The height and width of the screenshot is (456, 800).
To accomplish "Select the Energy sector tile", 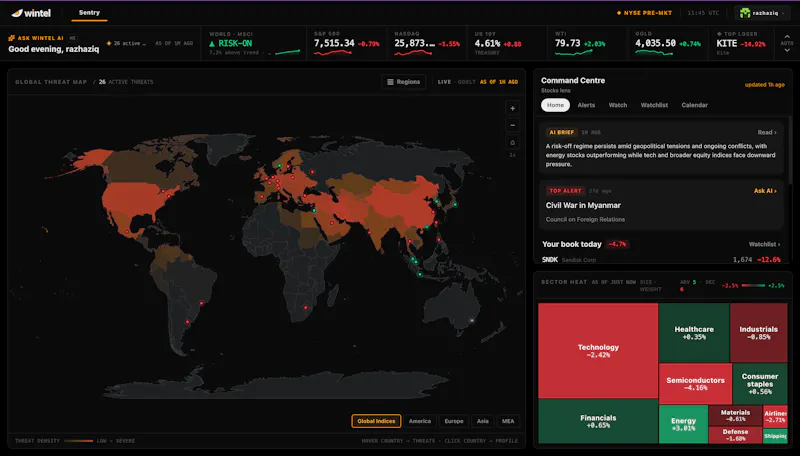I will point(683,424).
